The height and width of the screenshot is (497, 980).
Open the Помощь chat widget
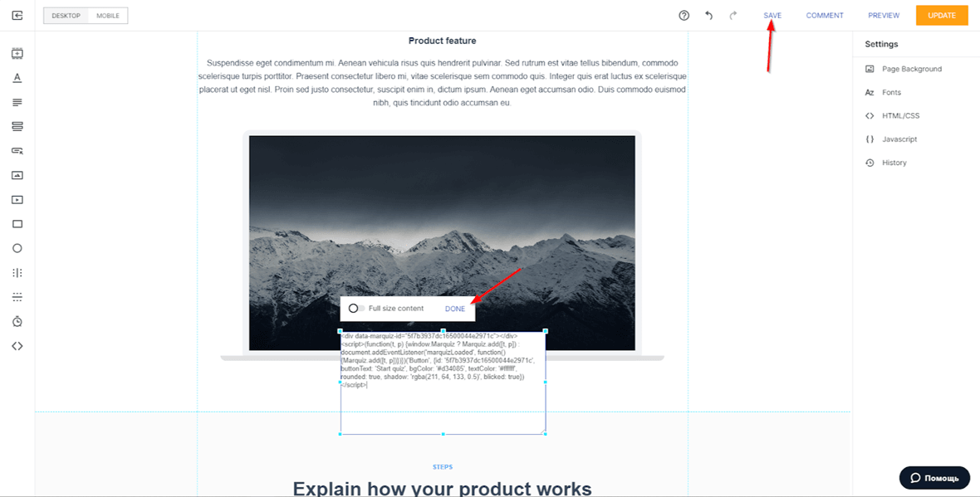[934, 478]
